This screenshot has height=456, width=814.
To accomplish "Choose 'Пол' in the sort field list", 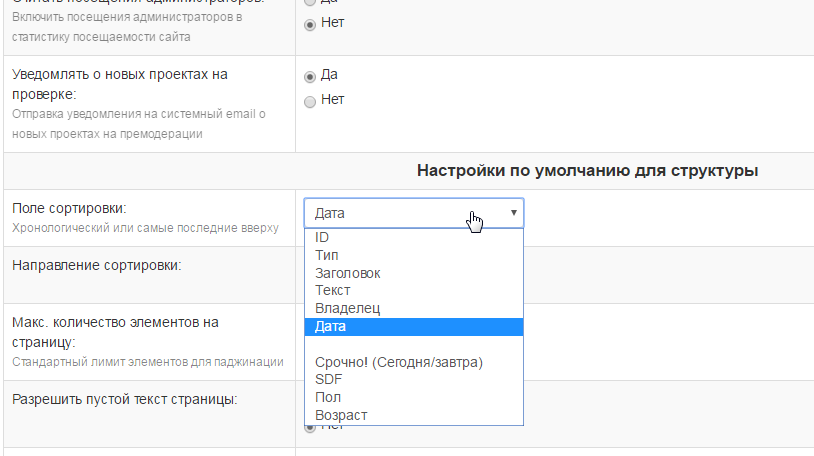I will click(414, 397).
